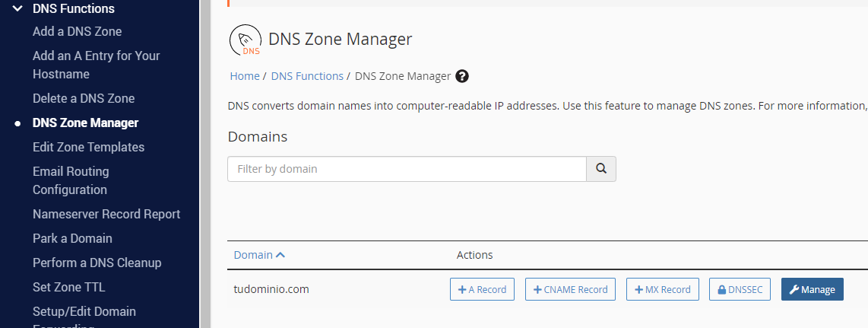This screenshot has height=328, width=868.
Task: Add an MX Record for tudominio.com
Action: (x=663, y=289)
